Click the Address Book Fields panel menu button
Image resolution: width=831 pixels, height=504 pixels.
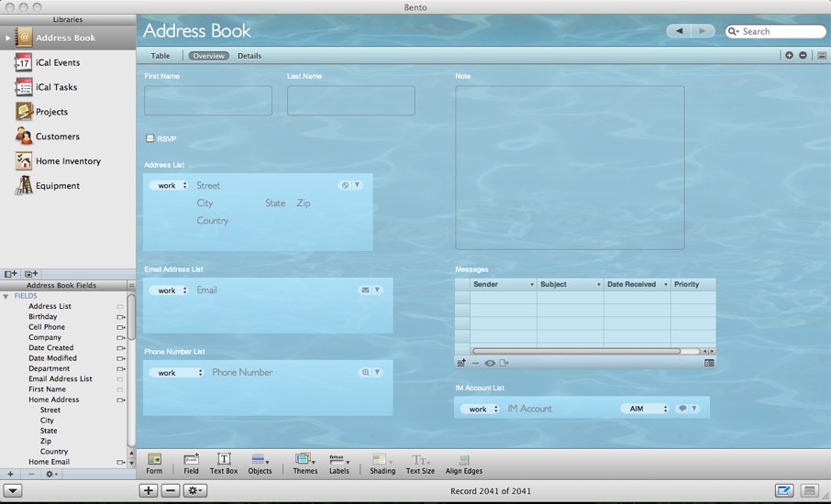(x=131, y=285)
